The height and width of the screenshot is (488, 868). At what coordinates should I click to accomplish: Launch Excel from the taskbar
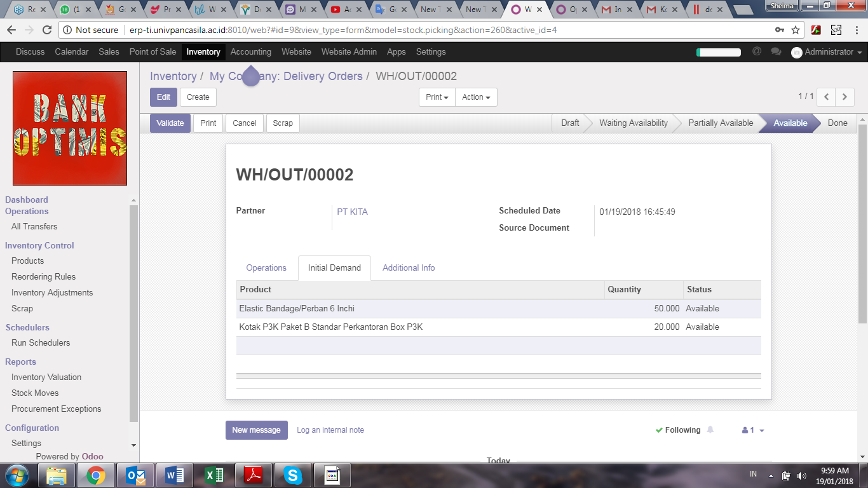214,475
